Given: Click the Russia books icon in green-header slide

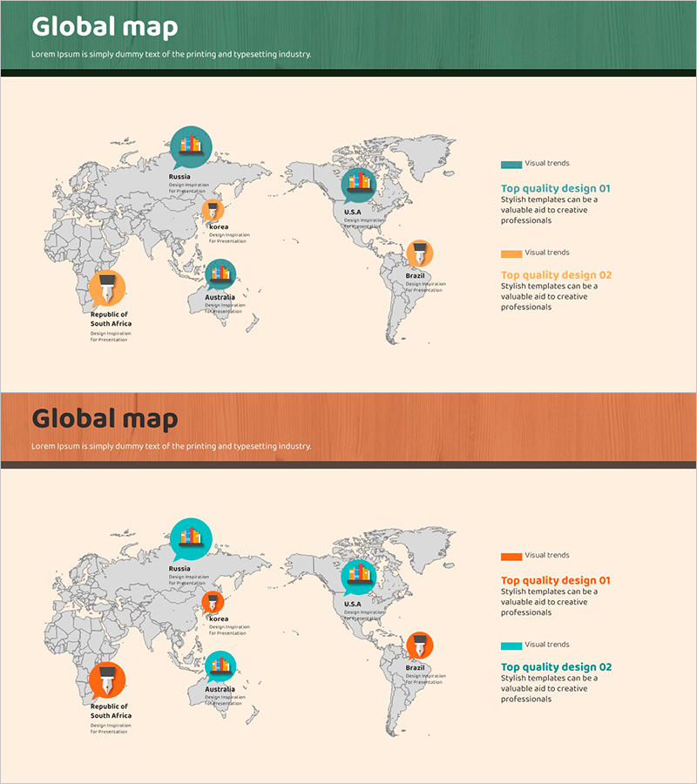Looking at the screenshot, I should pos(191,145).
